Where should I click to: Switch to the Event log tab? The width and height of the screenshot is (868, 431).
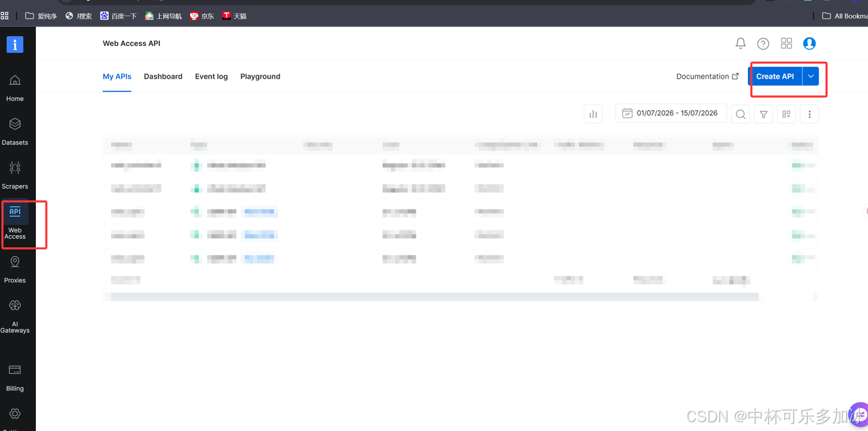tap(211, 77)
